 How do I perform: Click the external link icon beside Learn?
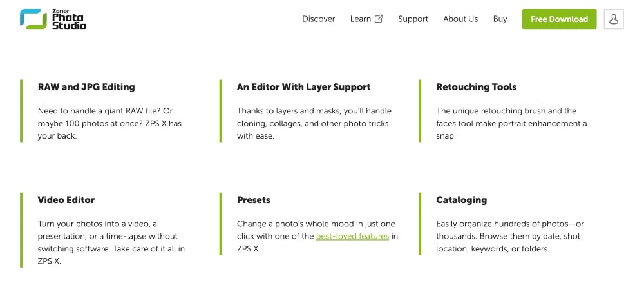click(379, 19)
